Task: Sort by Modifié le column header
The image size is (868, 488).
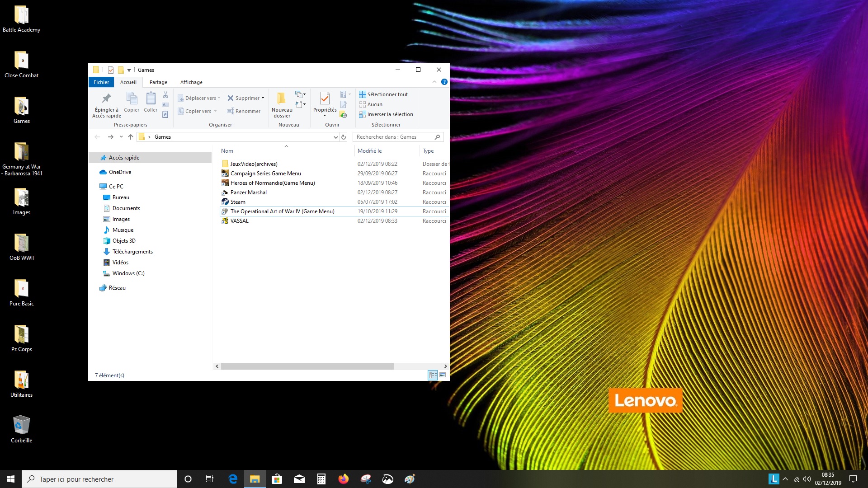Action: 369,151
